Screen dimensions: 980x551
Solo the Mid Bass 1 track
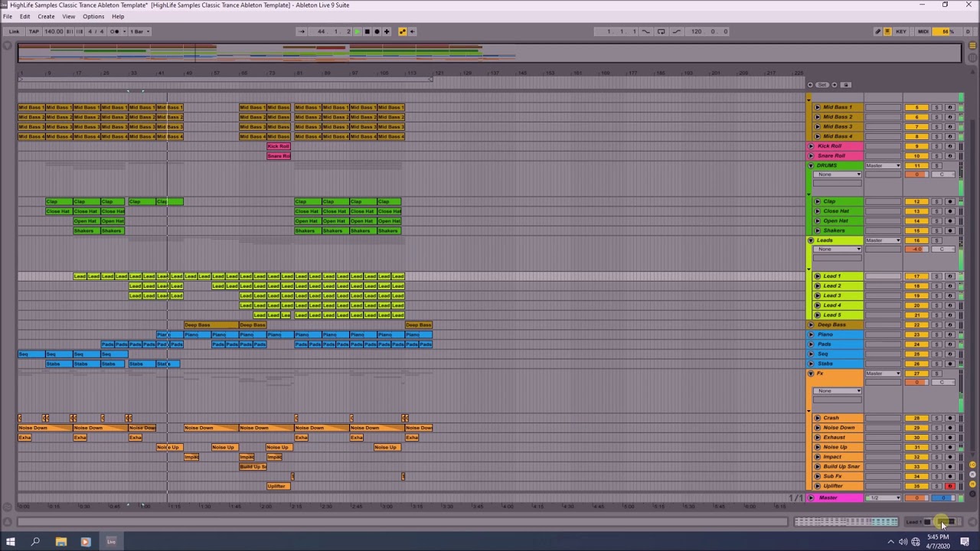click(x=937, y=107)
